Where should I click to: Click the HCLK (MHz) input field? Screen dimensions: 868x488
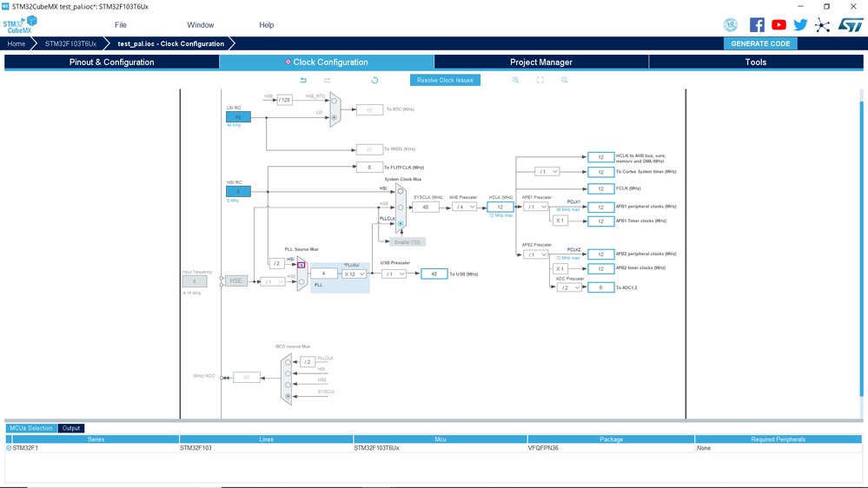[500, 207]
